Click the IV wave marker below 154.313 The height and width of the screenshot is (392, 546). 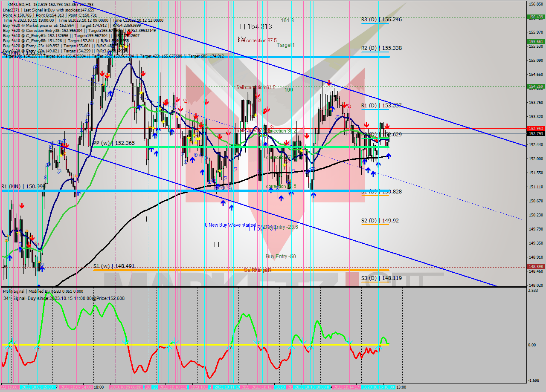[x=242, y=38]
